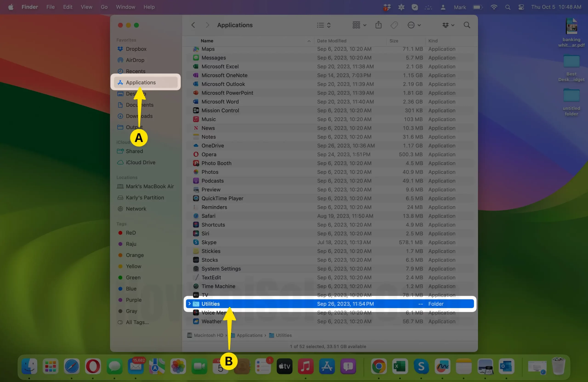Open Control Center from the menu bar
The height and width of the screenshot is (382, 588).
[521, 7]
